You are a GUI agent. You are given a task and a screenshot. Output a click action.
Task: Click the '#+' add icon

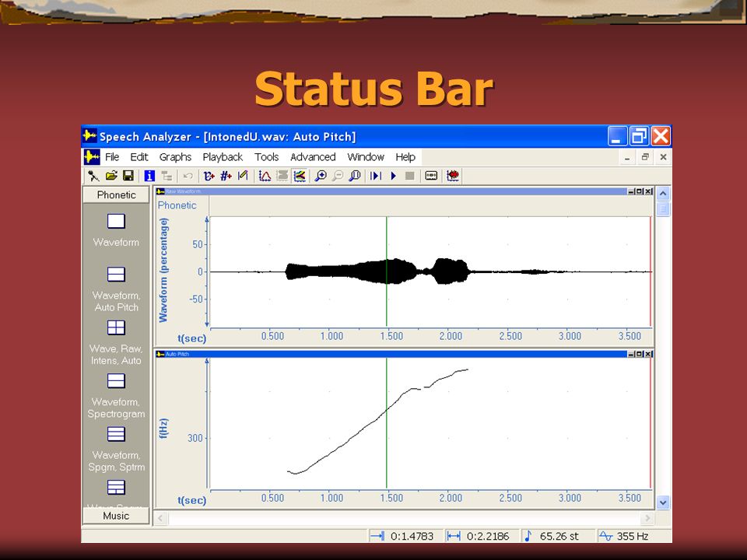(x=226, y=176)
